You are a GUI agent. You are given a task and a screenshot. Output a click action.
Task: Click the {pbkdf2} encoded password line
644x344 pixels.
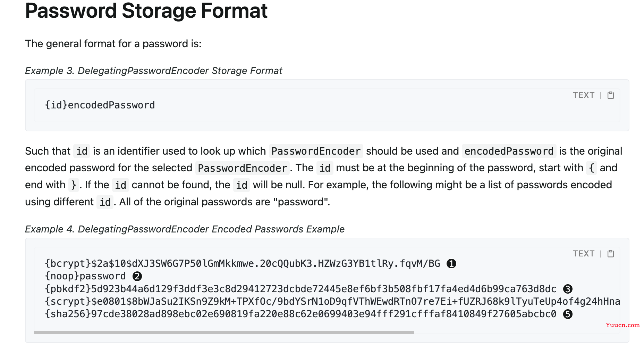[300, 289]
